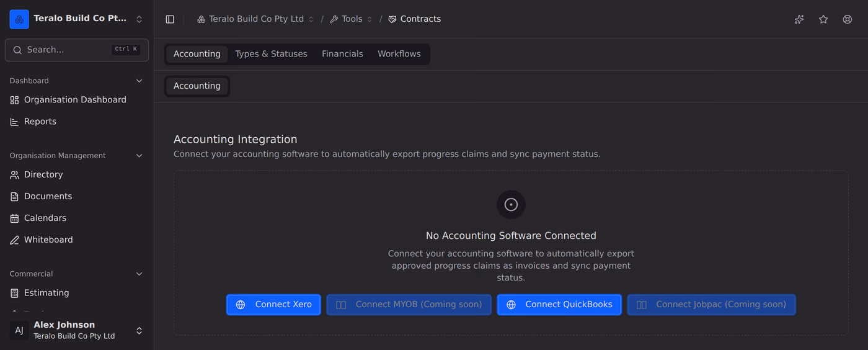Click the Reports chart icon
Image resolution: width=868 pixels, height=350 pixels.
[x=15, y=122]
